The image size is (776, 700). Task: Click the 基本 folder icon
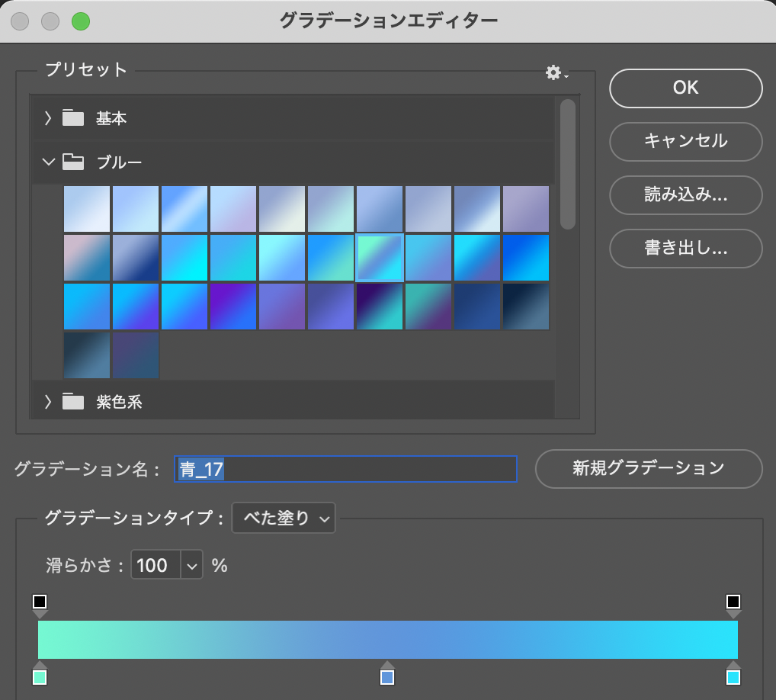73,118
